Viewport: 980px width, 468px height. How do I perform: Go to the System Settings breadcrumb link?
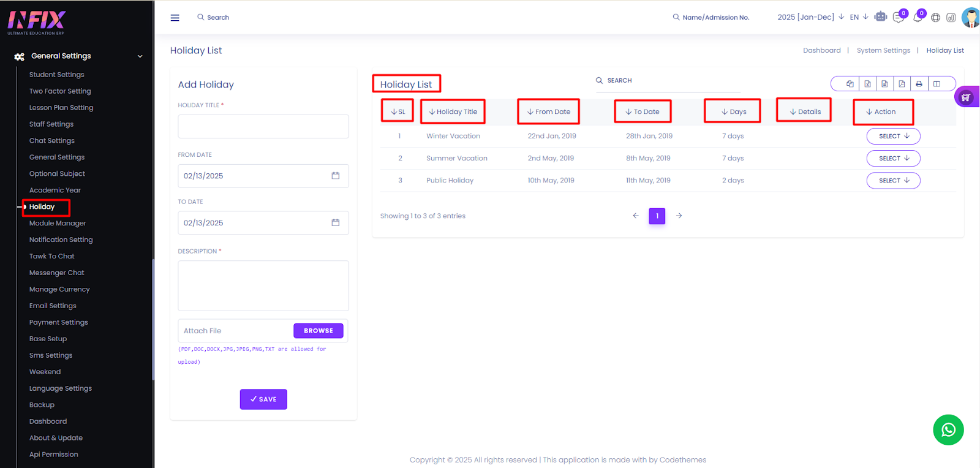(883, 51)
